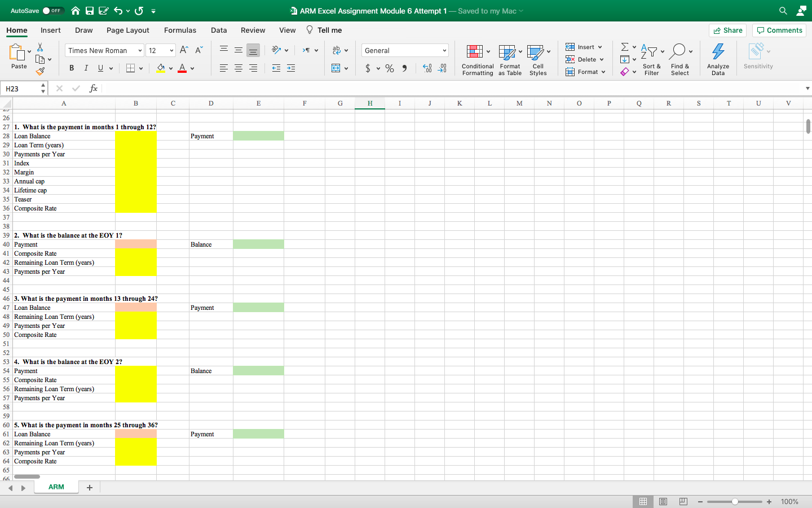Apply the Percent Style format
The width and height of the screenshot is (812, 508).
[x=389, y=68]
